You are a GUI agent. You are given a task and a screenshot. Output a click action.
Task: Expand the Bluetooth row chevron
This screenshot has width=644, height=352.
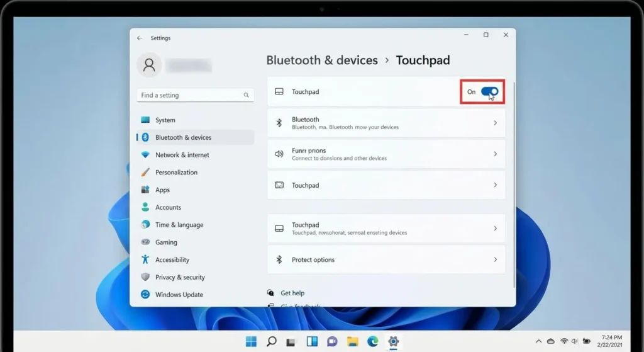[x=496, y=123]
